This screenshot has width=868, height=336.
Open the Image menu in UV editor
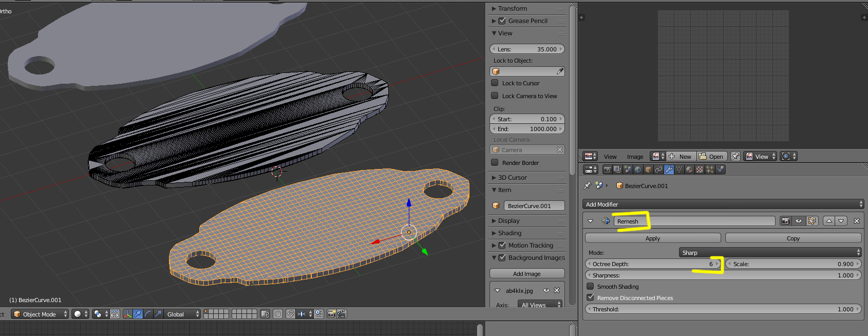pos(635,157)
